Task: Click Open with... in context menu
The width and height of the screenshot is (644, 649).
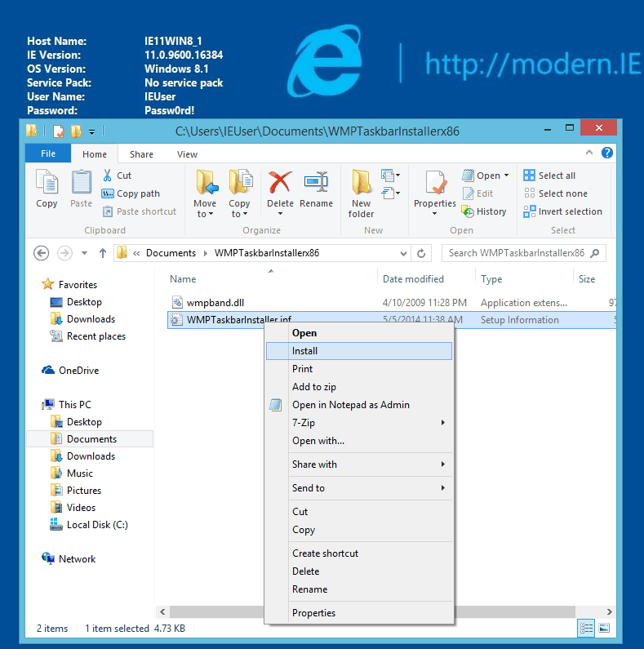Action: [x=359, y=441]
